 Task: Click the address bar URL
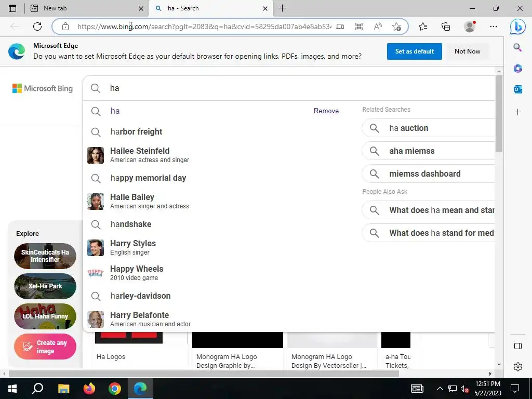coord(204,26)
